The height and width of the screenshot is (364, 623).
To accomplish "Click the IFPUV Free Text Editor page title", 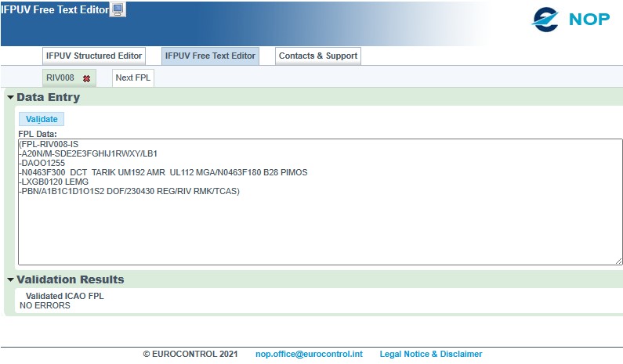I will [55, 9].
